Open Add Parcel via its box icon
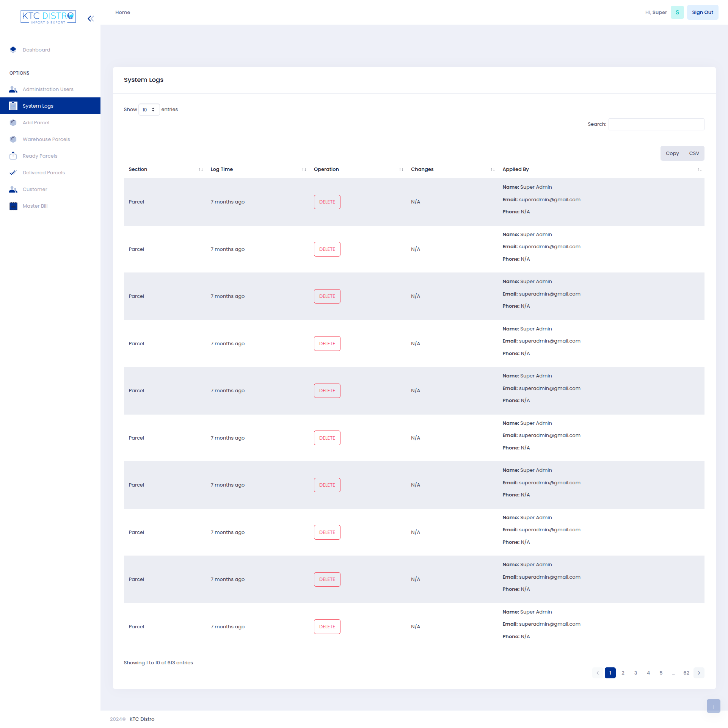The width and height of the screenshot is (728, 728). (13, 122)
